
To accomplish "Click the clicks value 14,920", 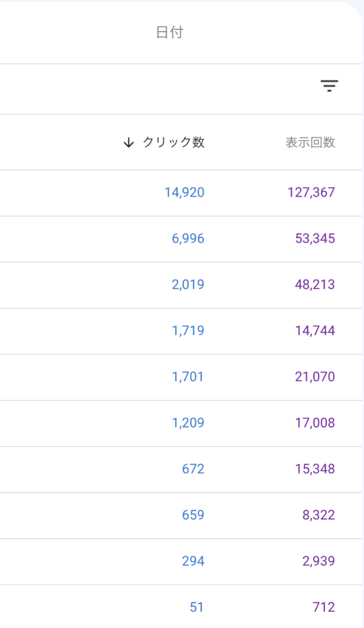I will [185, 192].
